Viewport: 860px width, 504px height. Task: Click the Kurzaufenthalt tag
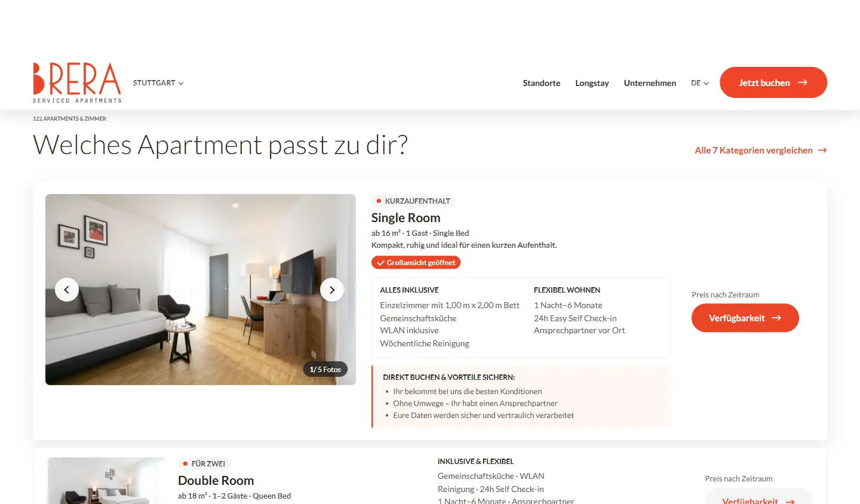coord(413,201)
